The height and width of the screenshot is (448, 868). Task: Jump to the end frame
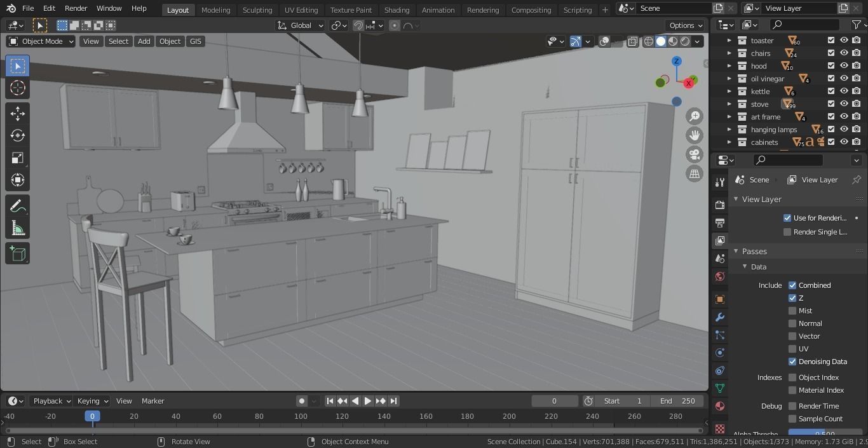point(393,401)
